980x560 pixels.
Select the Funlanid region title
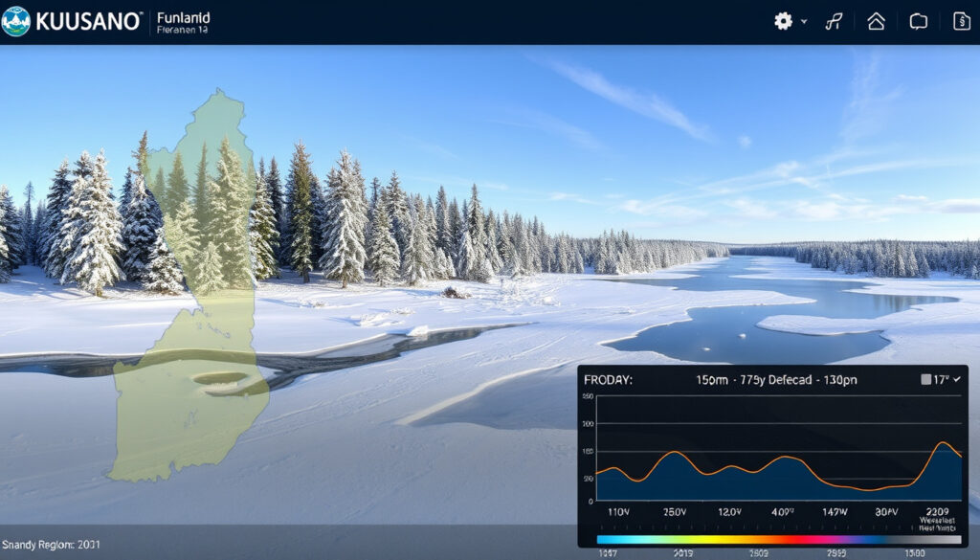click(183, 17)
